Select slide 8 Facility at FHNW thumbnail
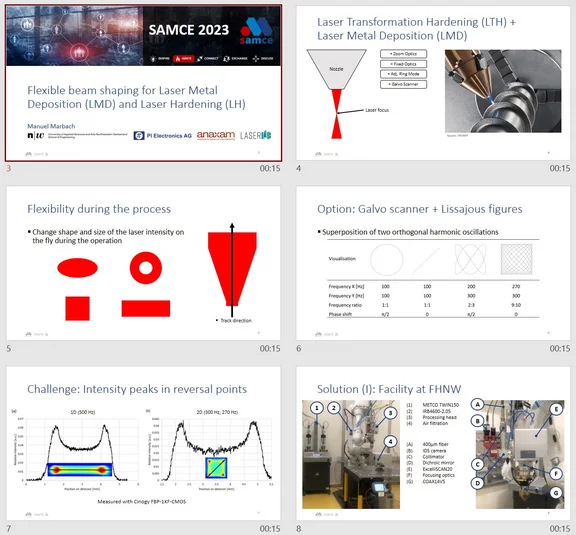 (x=433, y=443)
